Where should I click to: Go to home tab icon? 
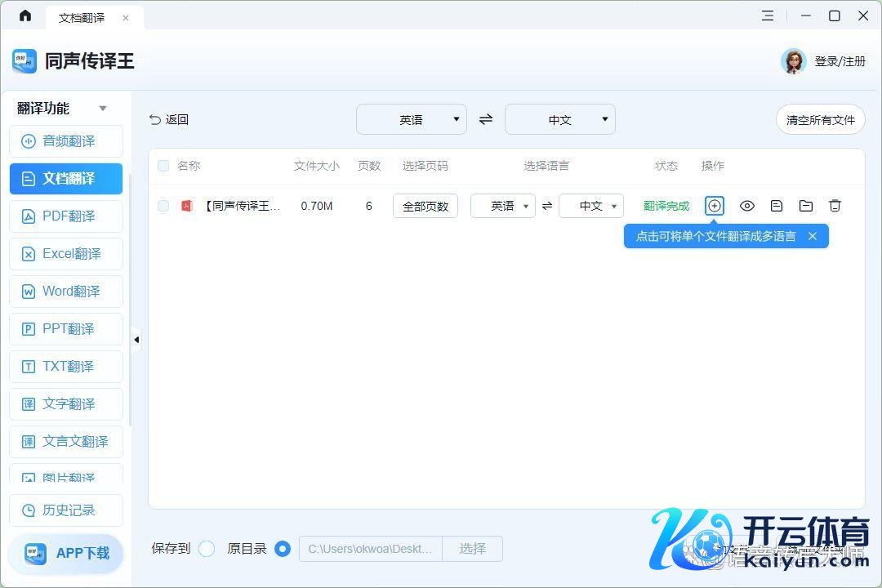pyautogui.click(x=25, y=16)
